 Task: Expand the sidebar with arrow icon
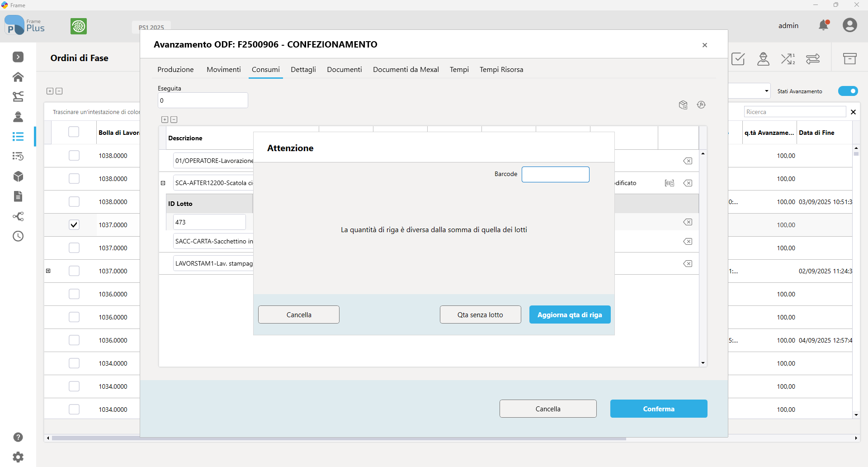point(18,57)
